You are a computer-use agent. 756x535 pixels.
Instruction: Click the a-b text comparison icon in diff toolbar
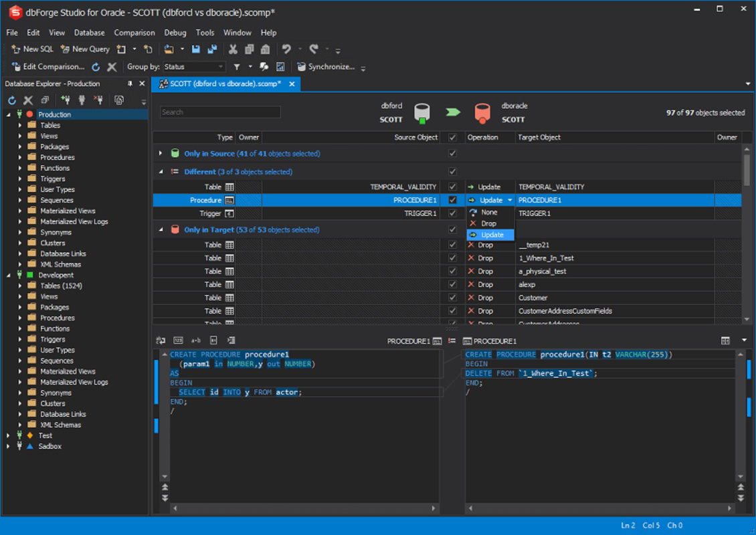(196, 340)
